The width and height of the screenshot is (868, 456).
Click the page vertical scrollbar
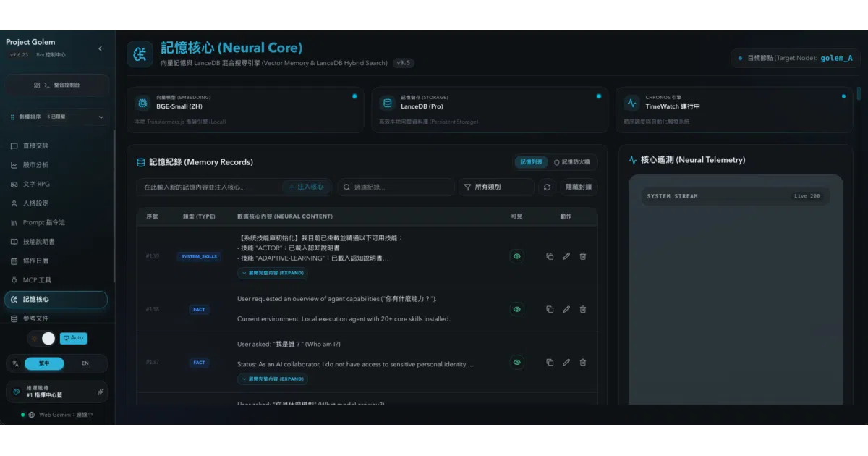[x=859, y=94]
